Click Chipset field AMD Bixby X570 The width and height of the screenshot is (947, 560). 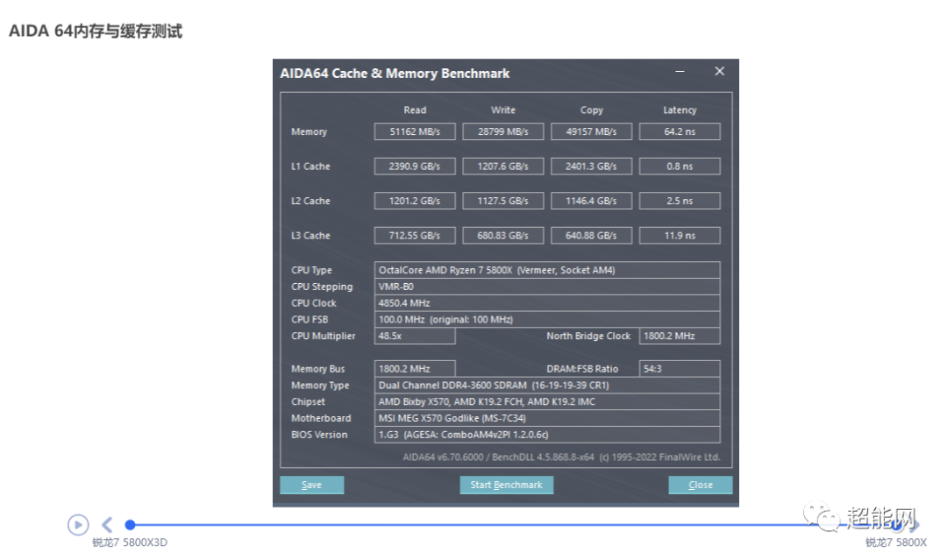(x=547, y=401)
